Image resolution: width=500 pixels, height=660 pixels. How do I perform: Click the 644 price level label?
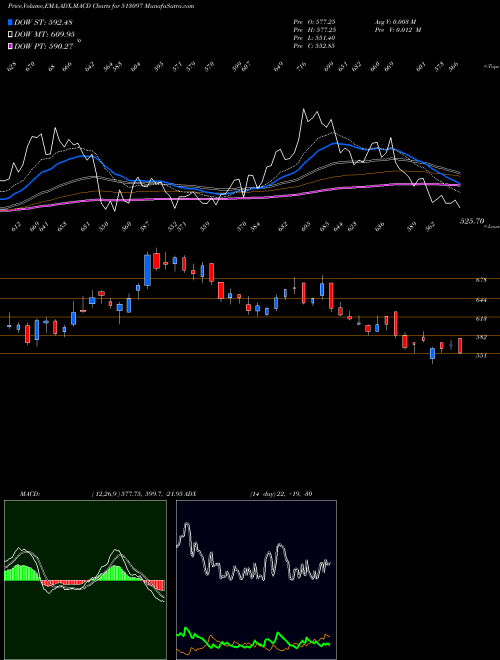click(x=481, y=300)
